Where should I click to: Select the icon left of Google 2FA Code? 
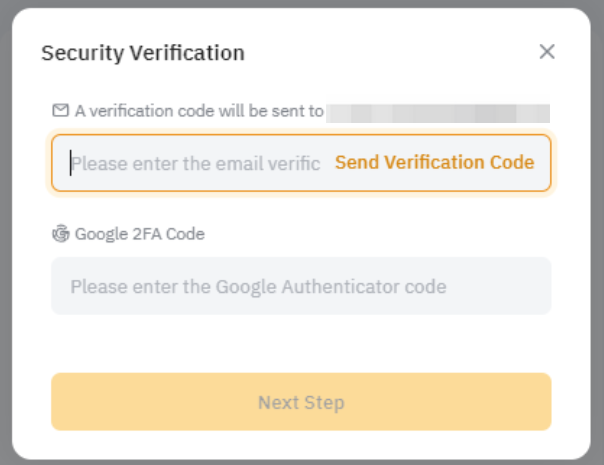(60, 234)
